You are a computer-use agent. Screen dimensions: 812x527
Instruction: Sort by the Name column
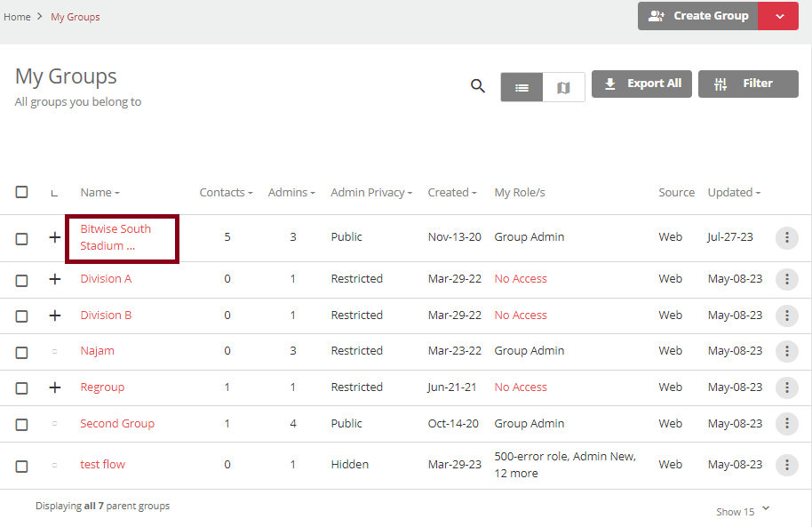(x=100, y=192)
